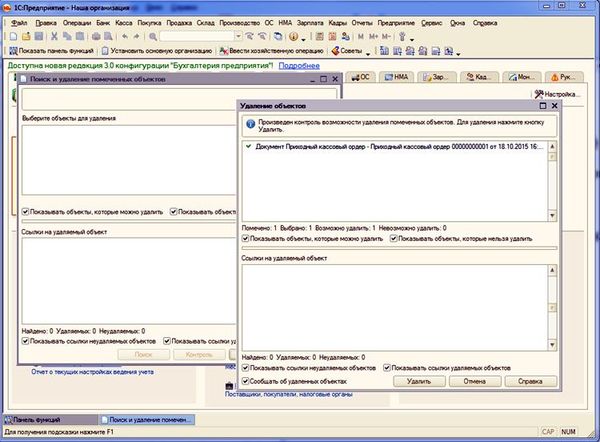This screenshot has height=442, width=600.
Task: Open the Справка menu
Action: [485, 23]
